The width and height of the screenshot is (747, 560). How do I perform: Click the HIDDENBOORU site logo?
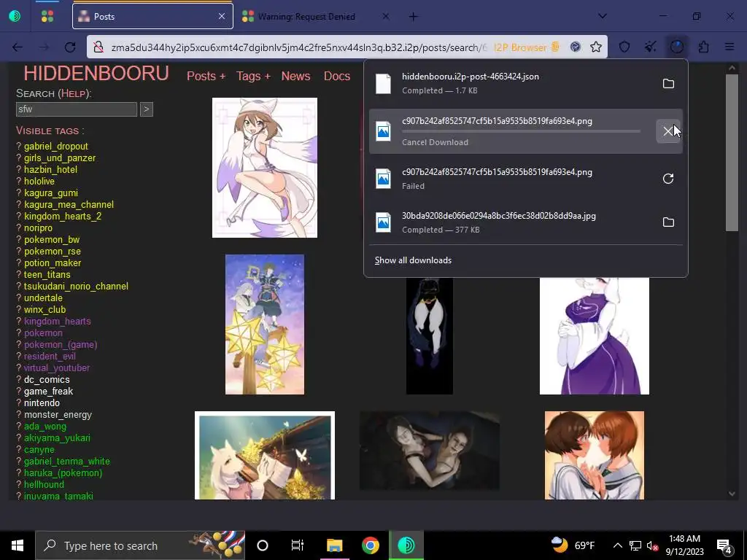[x=96, y=74]
